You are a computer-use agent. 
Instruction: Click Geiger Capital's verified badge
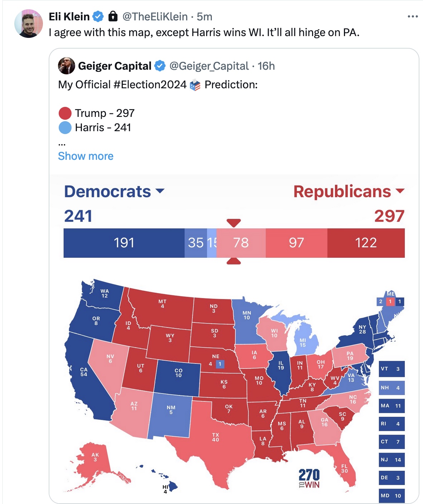pos(160,66)
